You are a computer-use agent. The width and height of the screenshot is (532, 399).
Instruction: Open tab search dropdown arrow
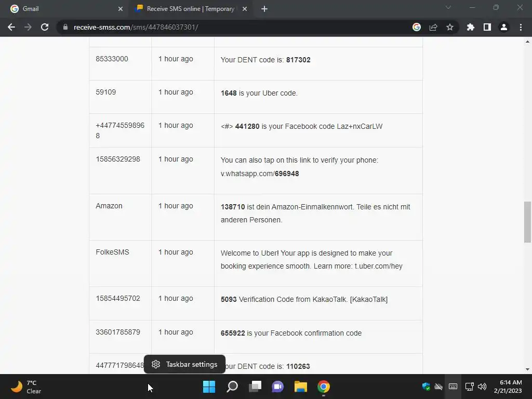(x=448, y=7)
